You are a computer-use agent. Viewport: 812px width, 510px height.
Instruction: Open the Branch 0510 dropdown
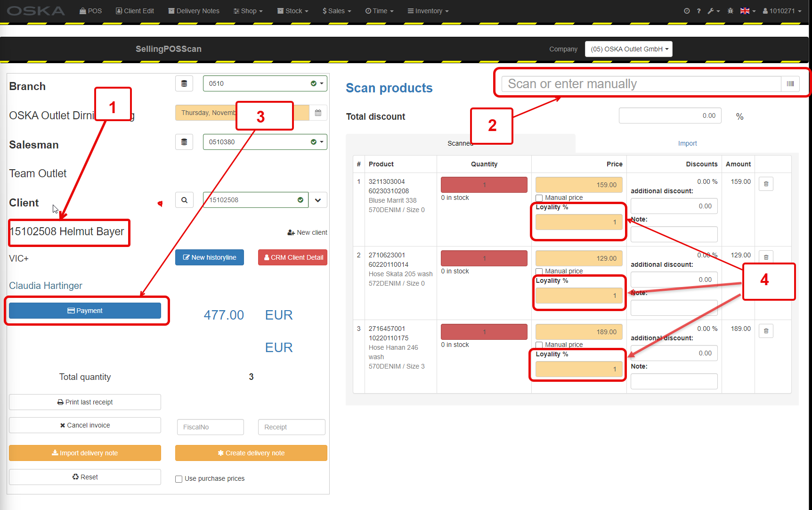click(x=265, y=83)
